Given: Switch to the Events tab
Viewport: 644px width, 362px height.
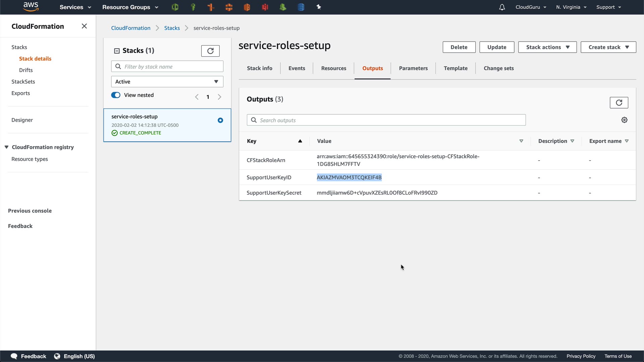Looking at the screenshot, I should point(297,68).
